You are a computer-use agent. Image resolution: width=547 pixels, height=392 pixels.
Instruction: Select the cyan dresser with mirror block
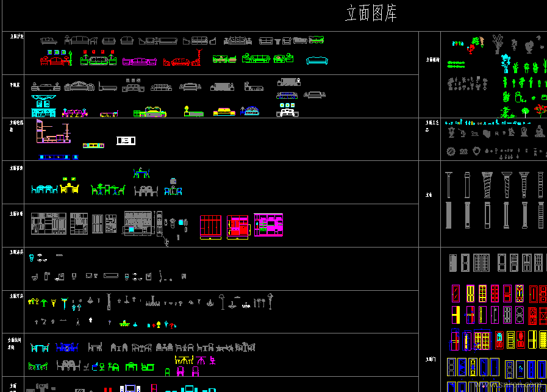pyautogui.click(x=43, y=106)
